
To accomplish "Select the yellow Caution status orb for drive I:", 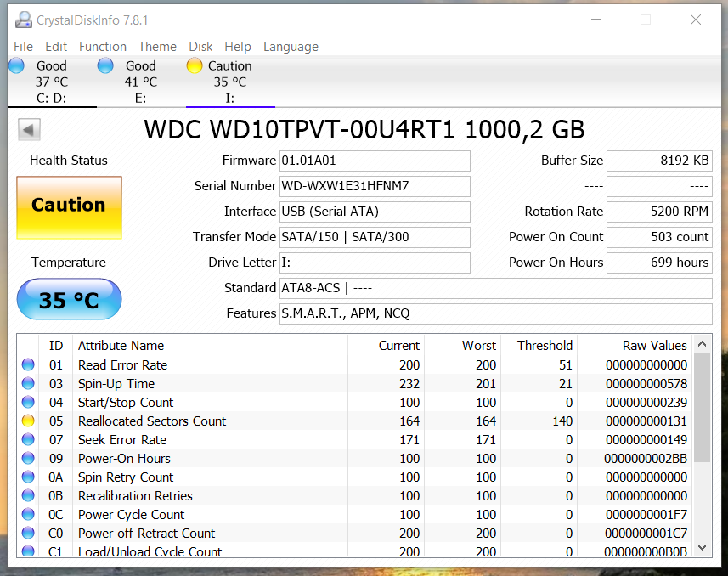I will click(x=195, y=65).
